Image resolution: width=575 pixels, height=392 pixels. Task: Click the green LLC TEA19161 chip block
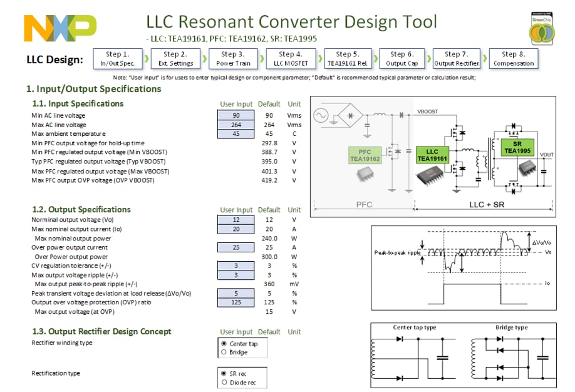click(432, 155)
